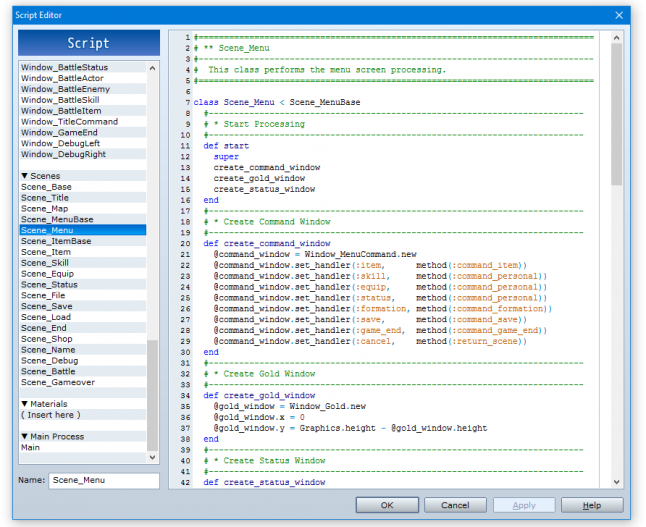Close the Script Editor window
Viewport: 646px width, 527px height.
pyautogui.click(x=620, y=15)
